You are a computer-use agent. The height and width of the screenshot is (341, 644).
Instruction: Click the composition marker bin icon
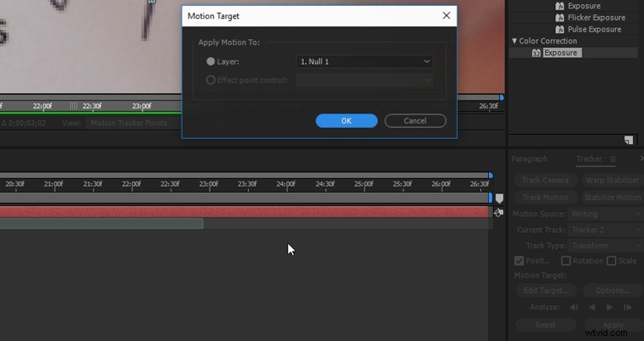click(x=500, y=199)
